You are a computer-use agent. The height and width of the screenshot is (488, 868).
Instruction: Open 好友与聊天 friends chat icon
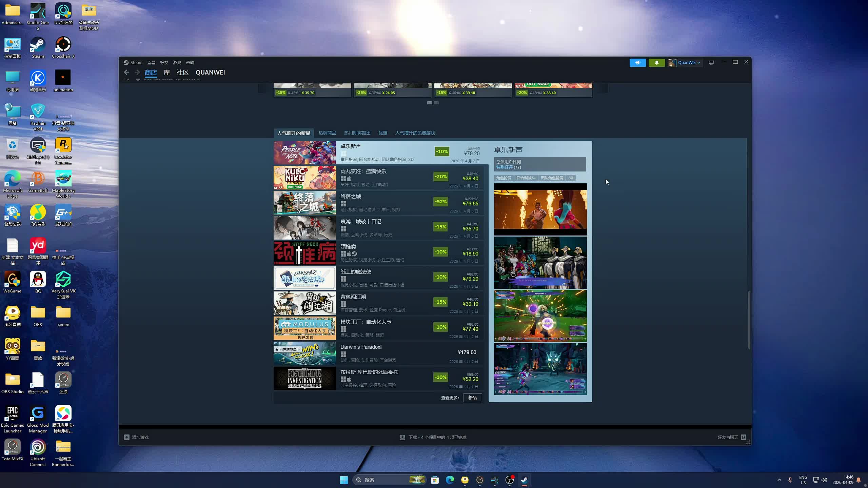pos(744,437)
